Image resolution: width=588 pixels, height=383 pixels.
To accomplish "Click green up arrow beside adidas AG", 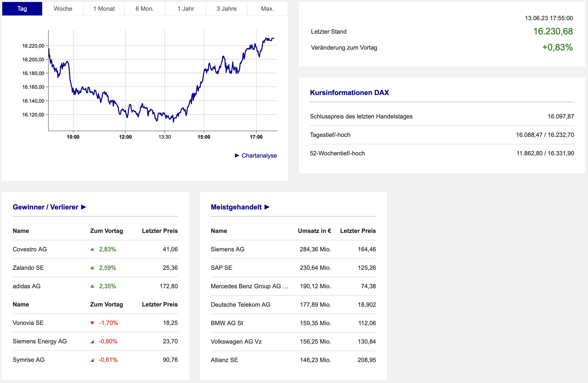I will tap(92, 286).
